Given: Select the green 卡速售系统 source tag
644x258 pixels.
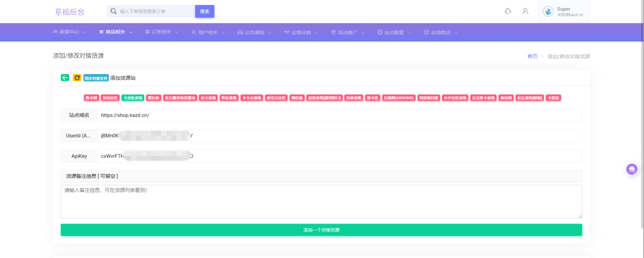Looking at the screenshot, I should (133, 98).
